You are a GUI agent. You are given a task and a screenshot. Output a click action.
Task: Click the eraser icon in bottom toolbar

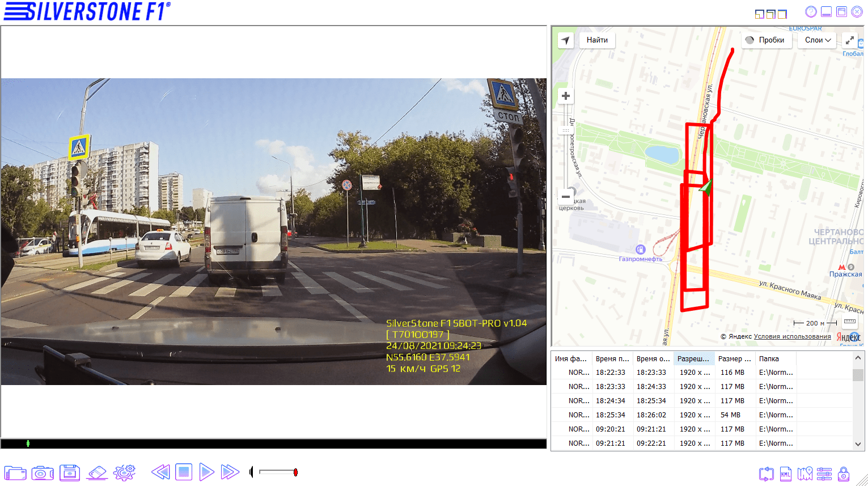click(97, 472)
